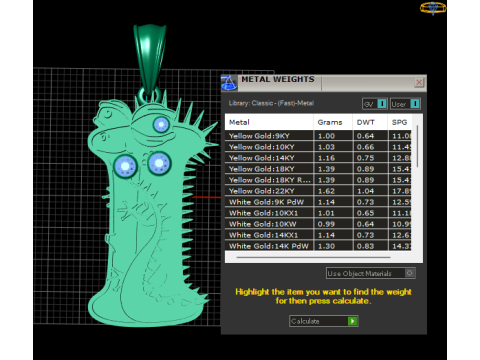Click the gold ring logo icon
This screenshot has width=480, height=360.
[433, 8]
